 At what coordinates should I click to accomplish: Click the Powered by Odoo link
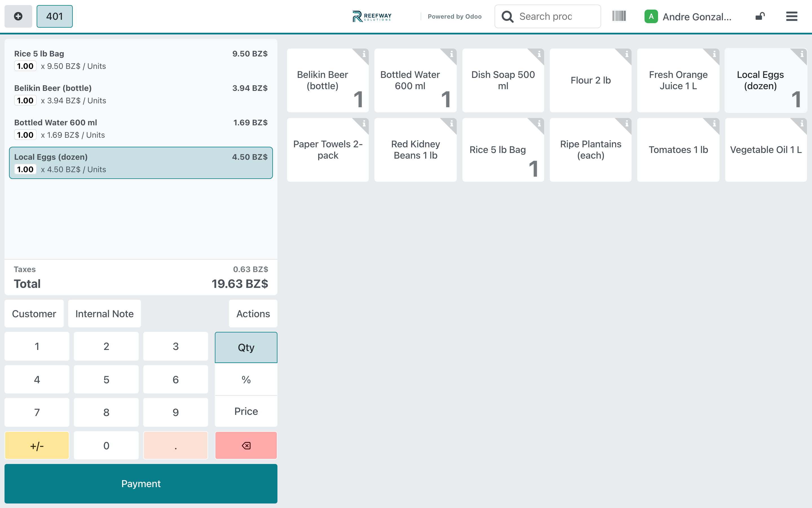[454, 16]
